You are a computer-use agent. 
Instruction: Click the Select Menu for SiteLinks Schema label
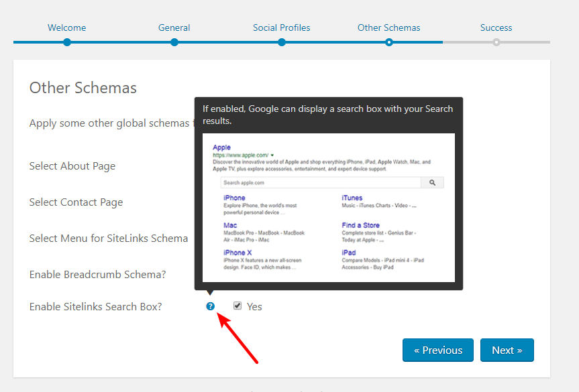coord(109,239)
